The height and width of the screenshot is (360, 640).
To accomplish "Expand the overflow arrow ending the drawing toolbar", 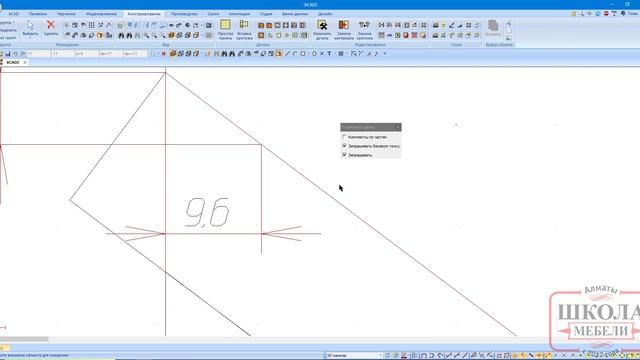I will [x=384, y=53].
